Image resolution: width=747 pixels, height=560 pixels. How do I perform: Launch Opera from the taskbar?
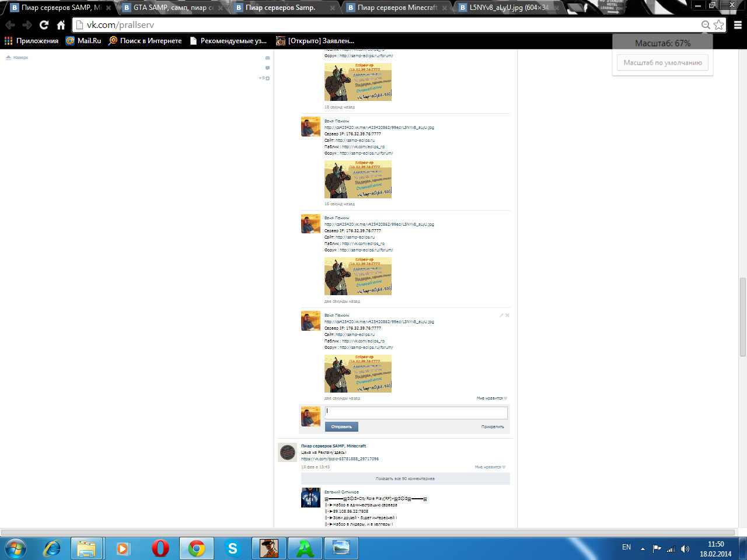click(160, 548)
